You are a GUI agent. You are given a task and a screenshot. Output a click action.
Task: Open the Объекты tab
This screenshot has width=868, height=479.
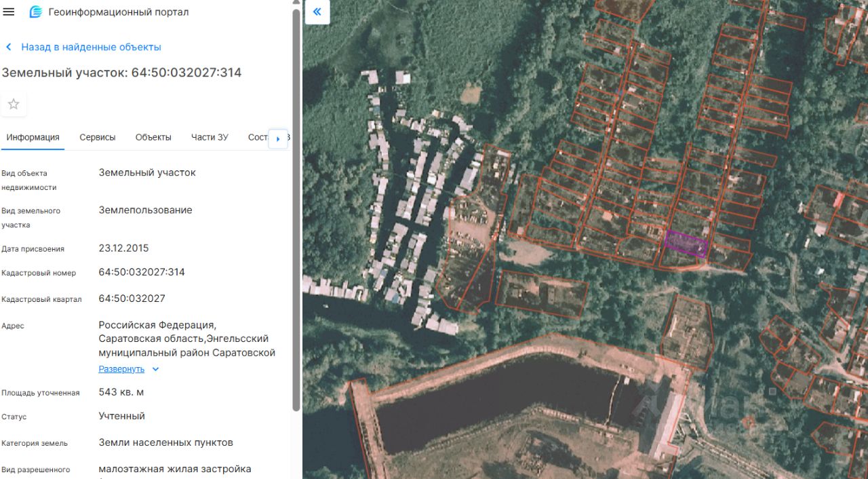[153, 137]
